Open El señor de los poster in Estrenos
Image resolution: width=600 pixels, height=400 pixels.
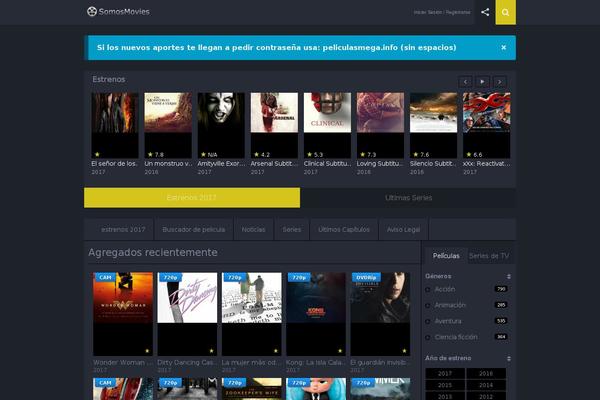click(115, 125)
